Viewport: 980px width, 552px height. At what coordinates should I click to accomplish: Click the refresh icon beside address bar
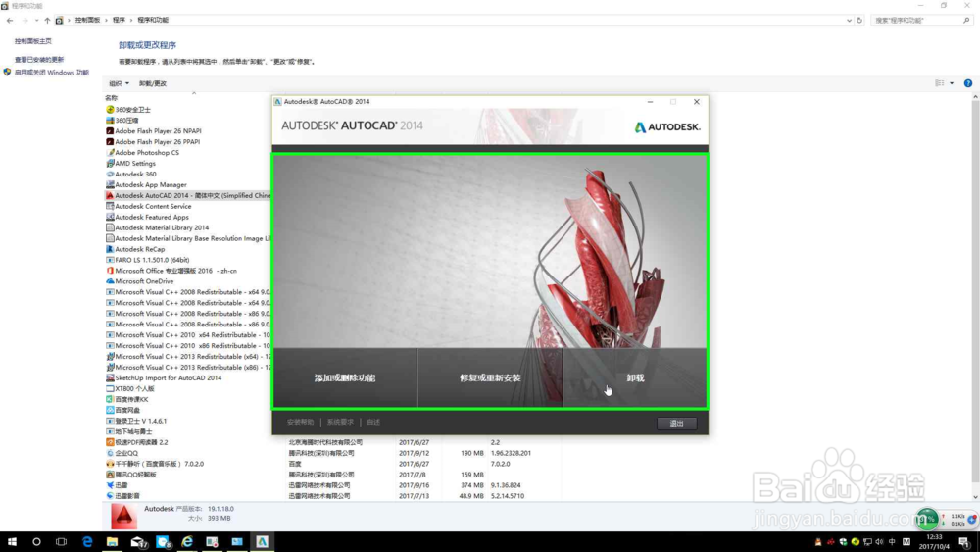[x=859, y=20]
